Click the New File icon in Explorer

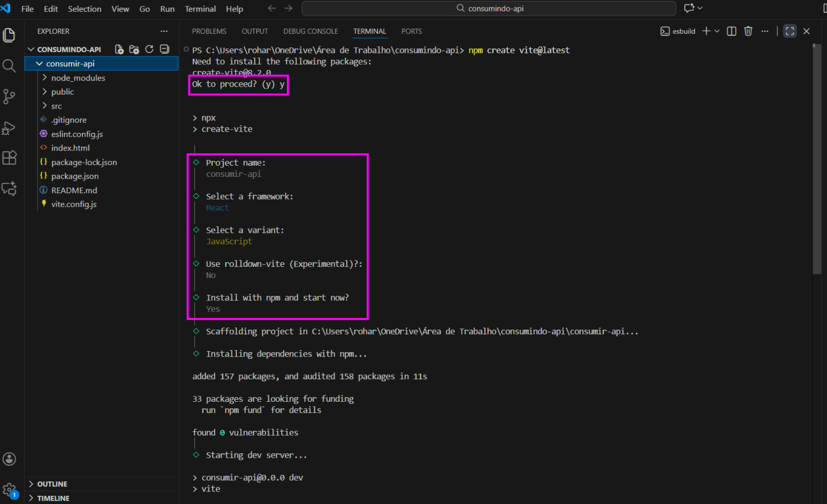(x=120, y=49)
